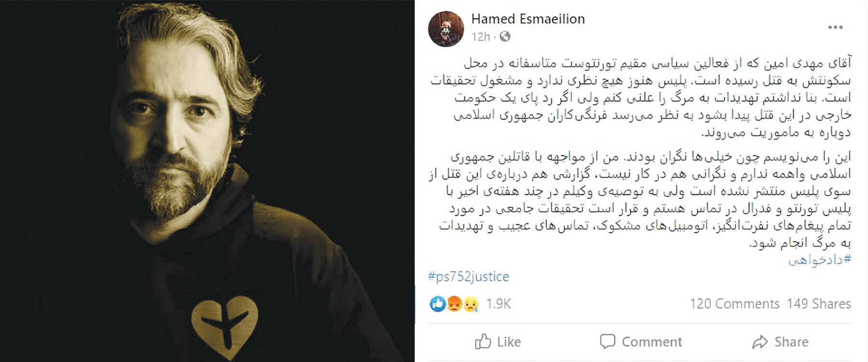This screenshot has height=362, width=868.
Task: Open the #ps752justice hashtag
Action: (x=468, y=277)
